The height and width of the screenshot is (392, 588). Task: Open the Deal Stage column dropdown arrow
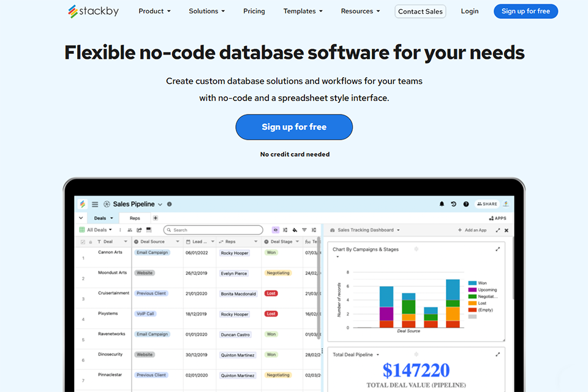click(298, 241)
